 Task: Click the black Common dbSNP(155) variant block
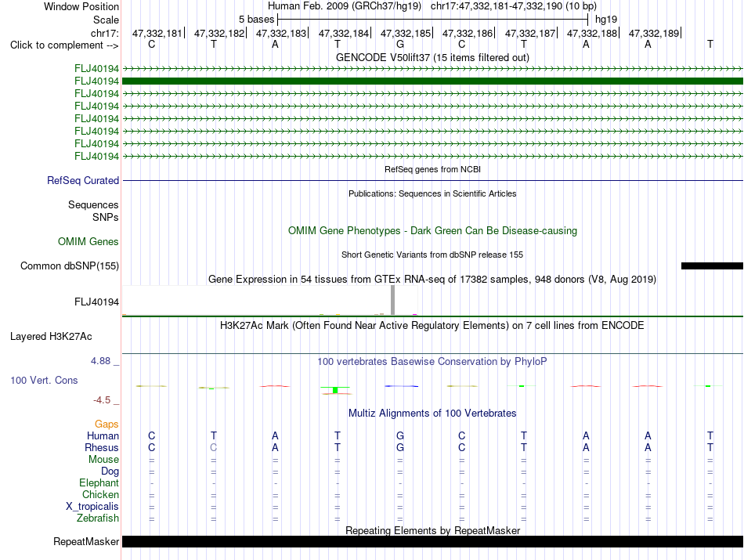tap(712, 266)
